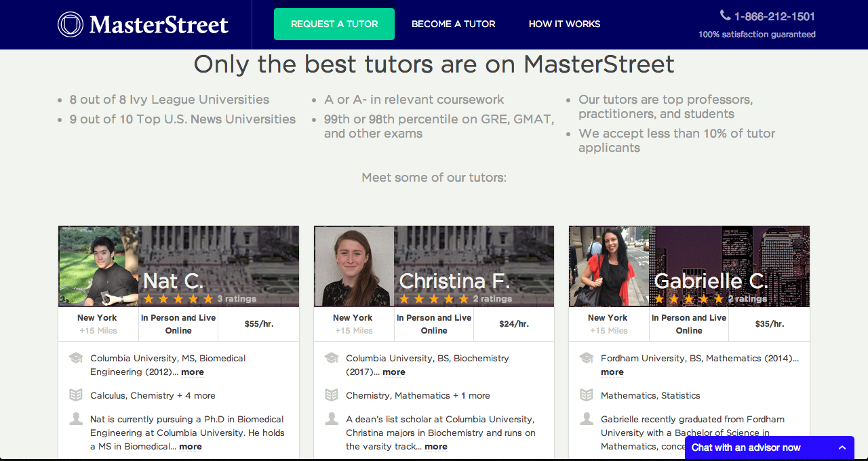Click Gabrielle C.'s star rating

click(689, 299)
